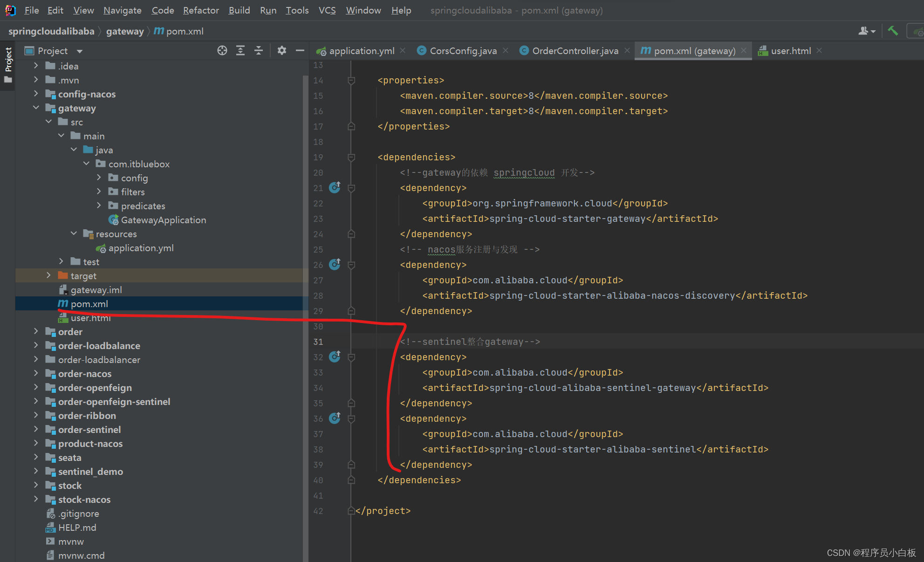
Task: Expand the seata module
Action: coord(36,457)
